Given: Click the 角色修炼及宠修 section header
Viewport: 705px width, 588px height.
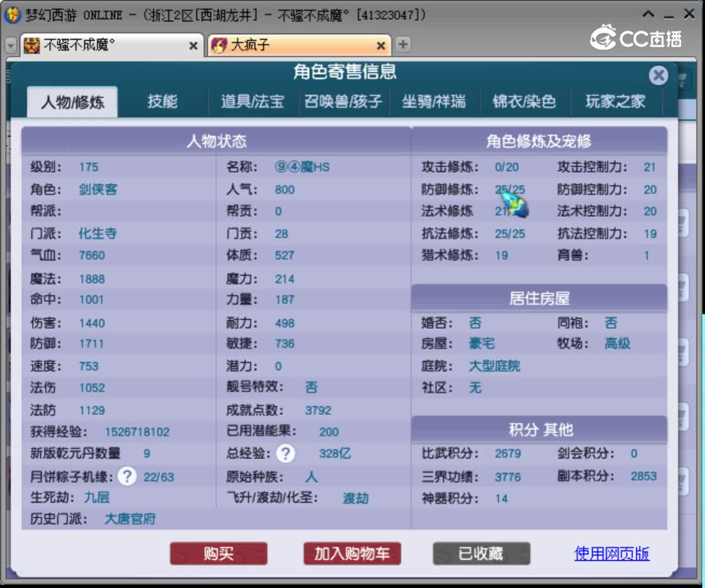Looking at the screenshot, I should [x=539, y=141].
